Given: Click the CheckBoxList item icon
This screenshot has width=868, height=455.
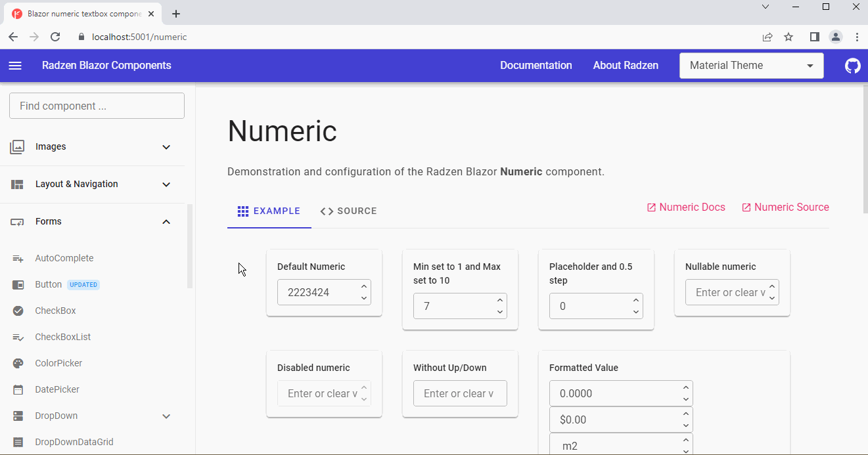Looking at the screenshot, I should 18,337.
